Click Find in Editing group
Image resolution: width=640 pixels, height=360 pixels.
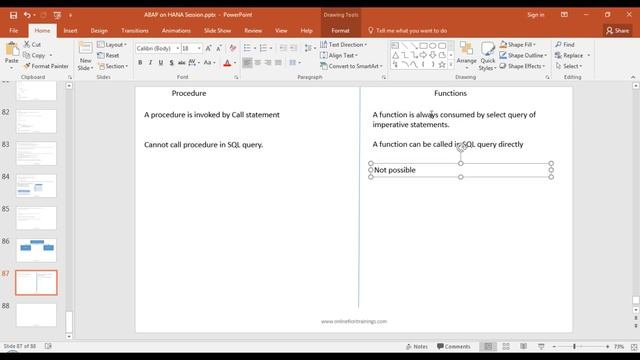565,44
